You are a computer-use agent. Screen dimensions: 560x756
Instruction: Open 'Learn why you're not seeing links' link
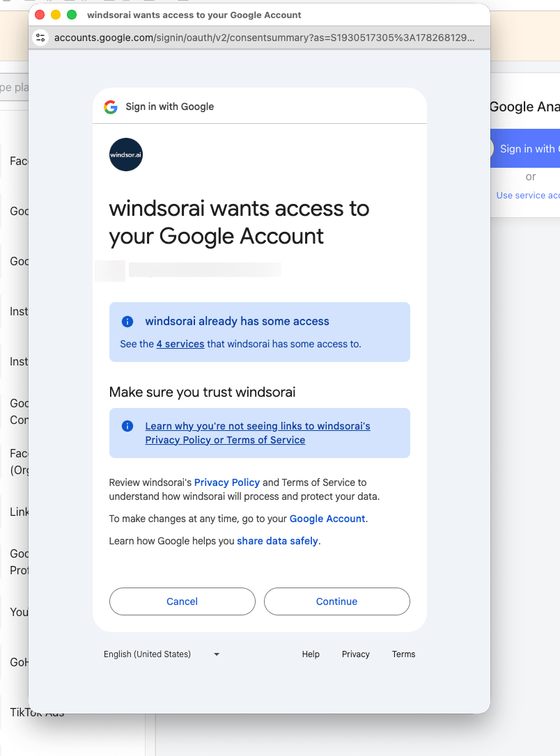point(258,433)
